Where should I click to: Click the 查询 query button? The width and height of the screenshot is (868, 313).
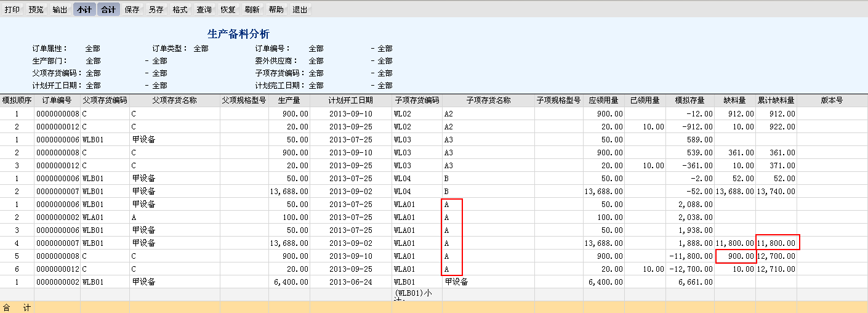pos(204,9)
